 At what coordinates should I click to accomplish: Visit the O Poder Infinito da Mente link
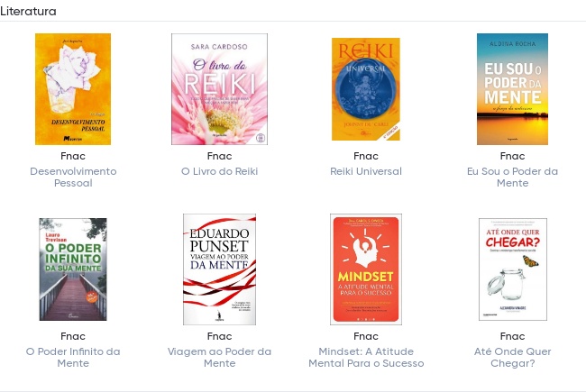[73, 357]
